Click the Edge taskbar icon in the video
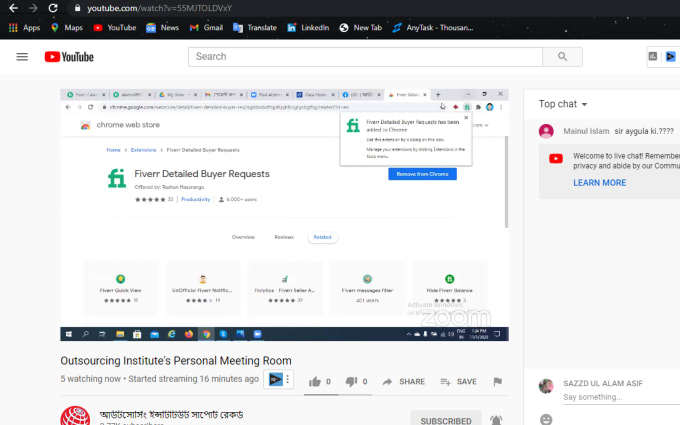This screenshot has height=425, width=680. pos(172,334)
